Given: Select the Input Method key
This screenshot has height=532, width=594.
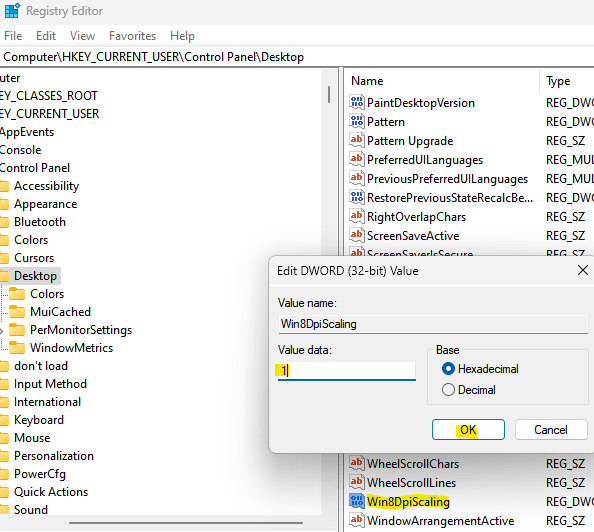Looking at the screenshot, I should [50, 384].
